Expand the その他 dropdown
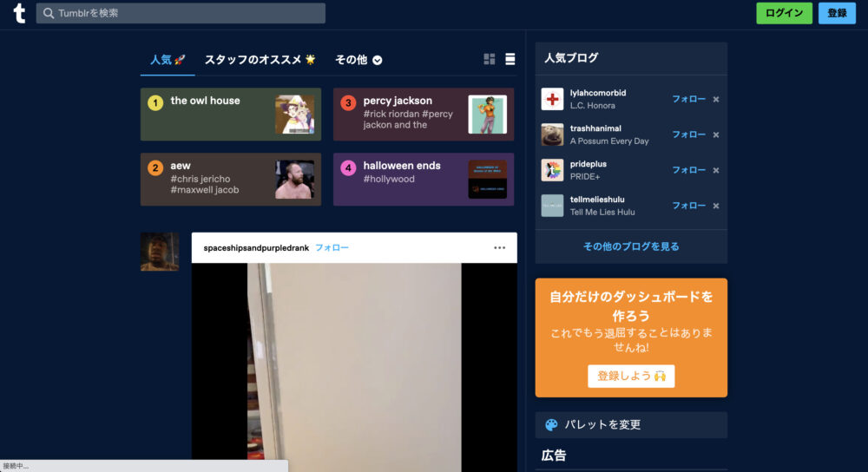The height and width of the screenshot is (472, 868). [x=358, y=60]
